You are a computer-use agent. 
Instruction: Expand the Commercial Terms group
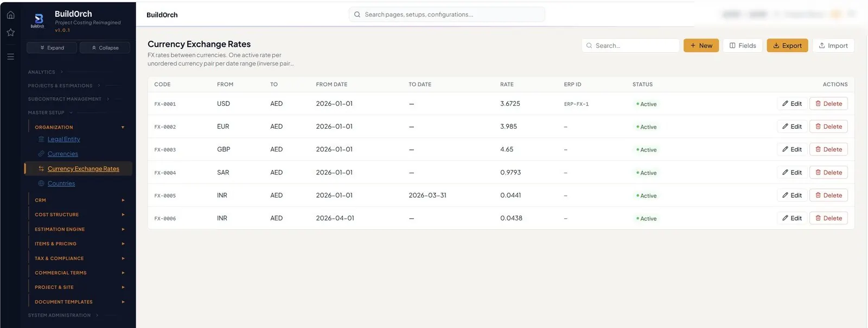(x=80, y=273)
